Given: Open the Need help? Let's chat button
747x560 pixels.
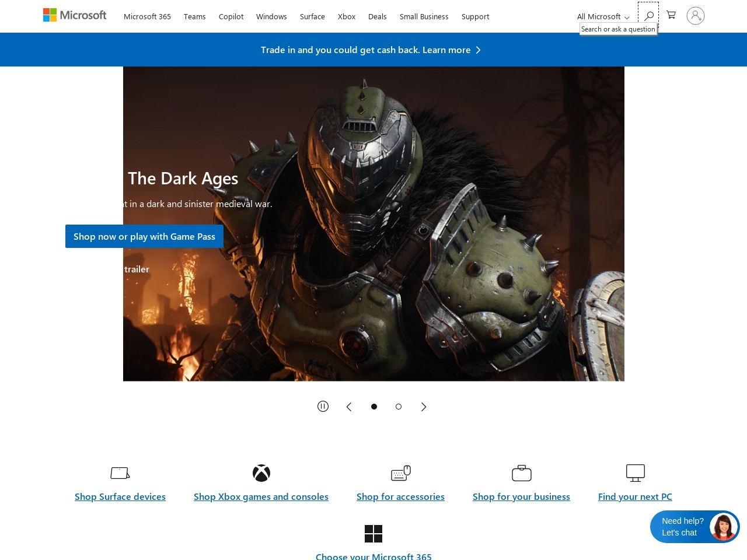Looking at the screenshot, I should (695, 527).
